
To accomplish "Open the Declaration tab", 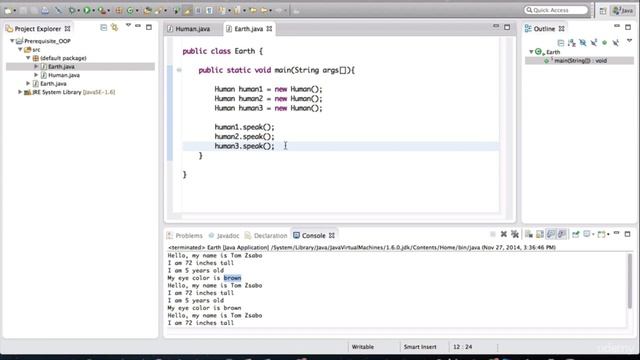I will pyautogui.click(x=266, y=236).
